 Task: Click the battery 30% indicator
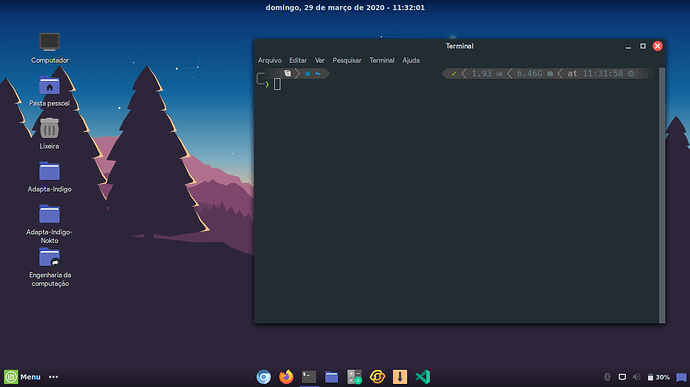(659, 377)
